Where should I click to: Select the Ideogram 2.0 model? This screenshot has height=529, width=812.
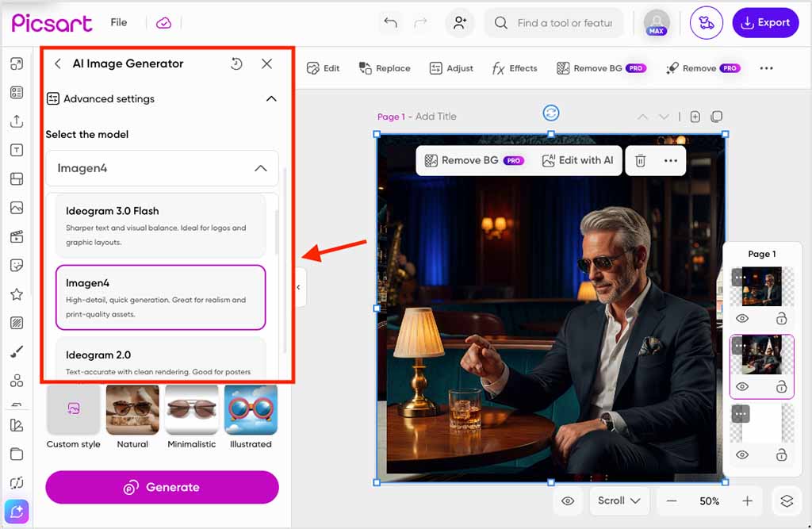point(160,358)
